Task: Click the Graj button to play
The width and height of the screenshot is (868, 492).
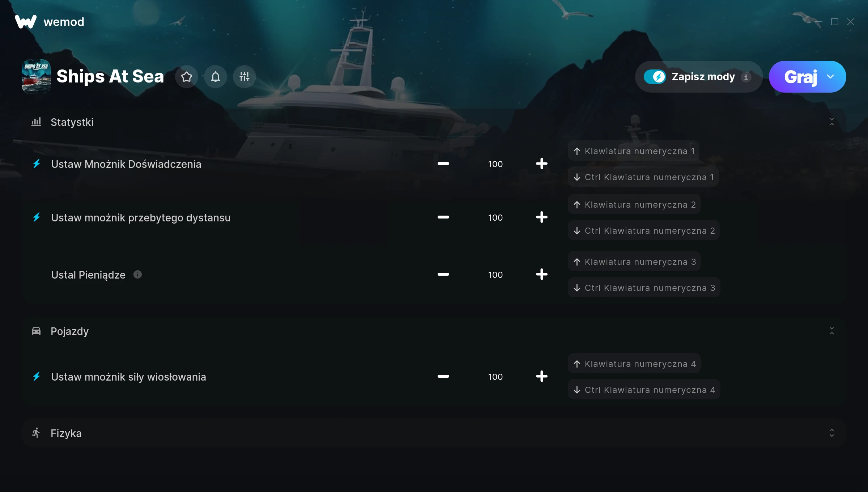Action: pos(800,77)
